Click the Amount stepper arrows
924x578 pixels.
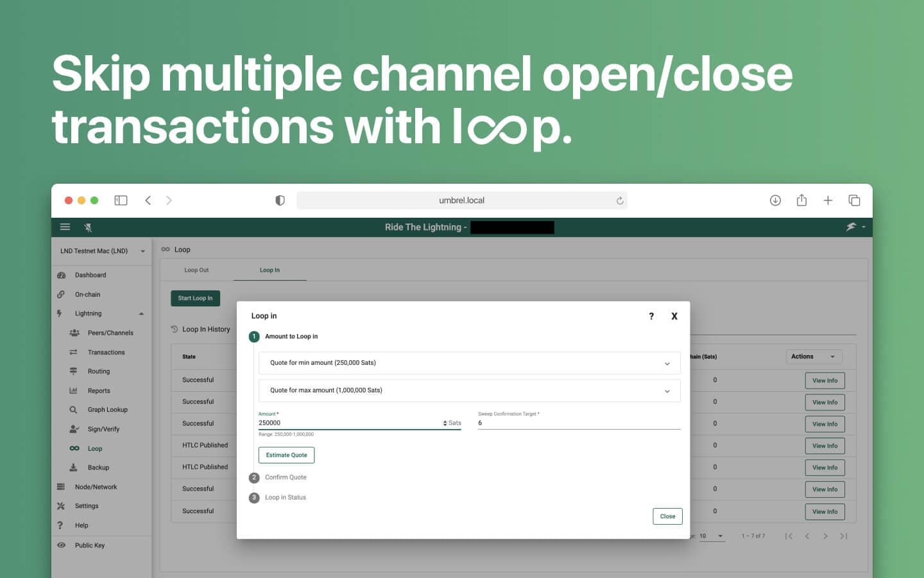pos(445,423)
